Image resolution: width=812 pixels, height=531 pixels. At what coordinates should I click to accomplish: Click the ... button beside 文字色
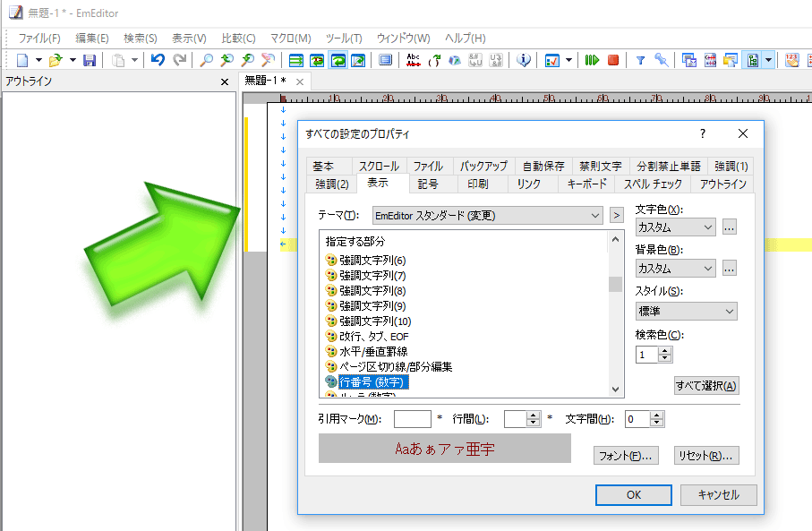[x=729, y=227]
